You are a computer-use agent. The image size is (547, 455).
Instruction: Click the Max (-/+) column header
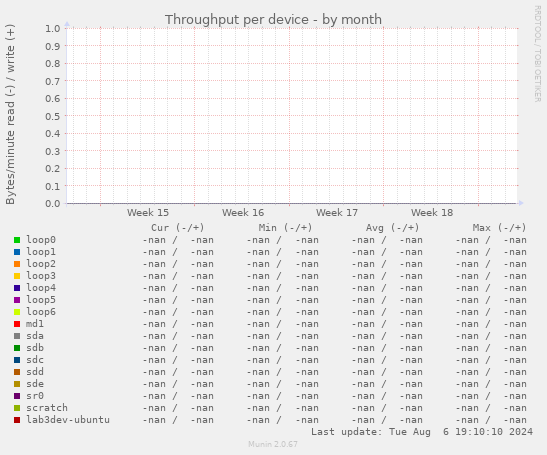click(x=500, y=228)
